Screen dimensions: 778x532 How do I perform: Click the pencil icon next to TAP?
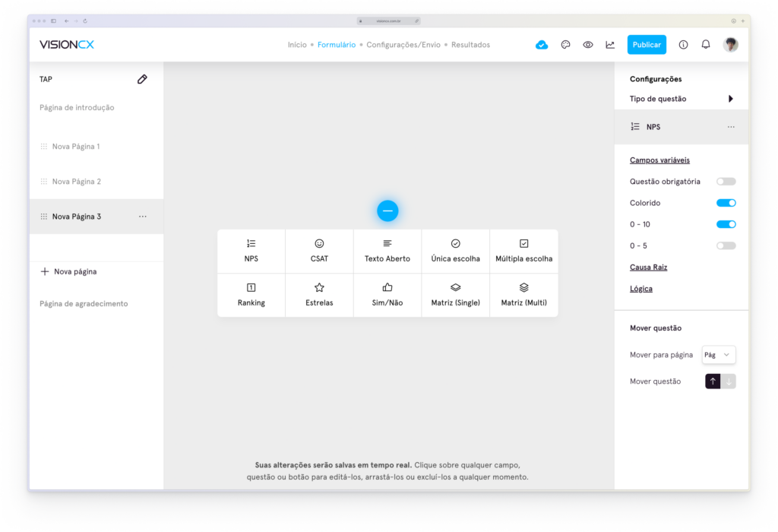point(142,79)
